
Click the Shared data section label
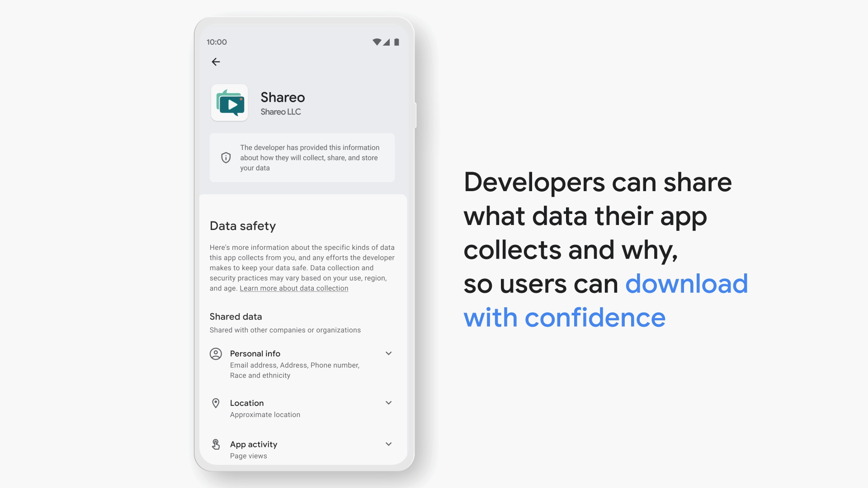click(x=234, y=316)
